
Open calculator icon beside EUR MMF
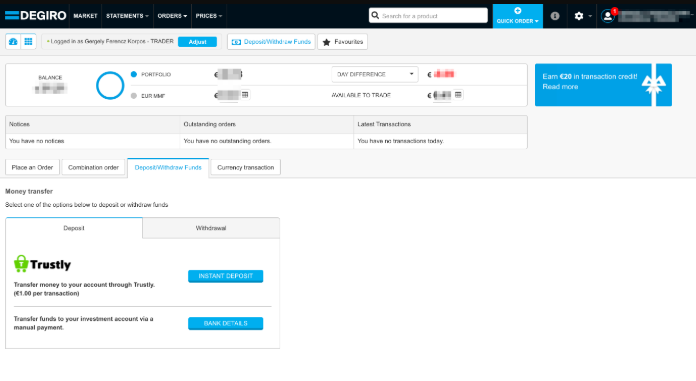tap(245, 95)
